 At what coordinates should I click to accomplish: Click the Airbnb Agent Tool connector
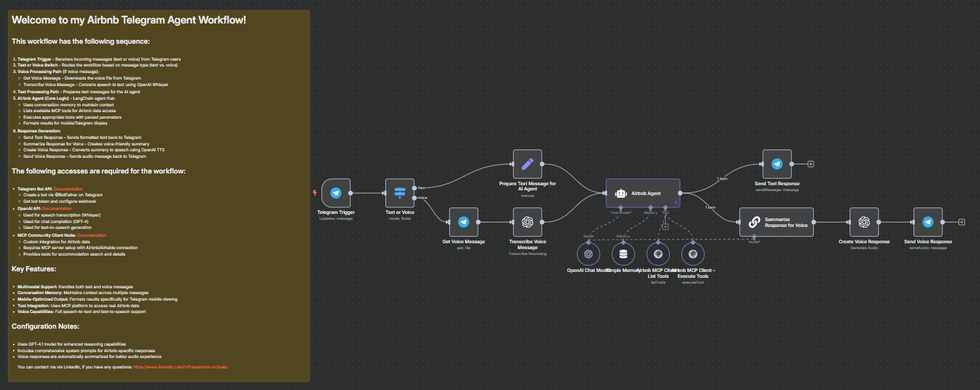[665, 209]
